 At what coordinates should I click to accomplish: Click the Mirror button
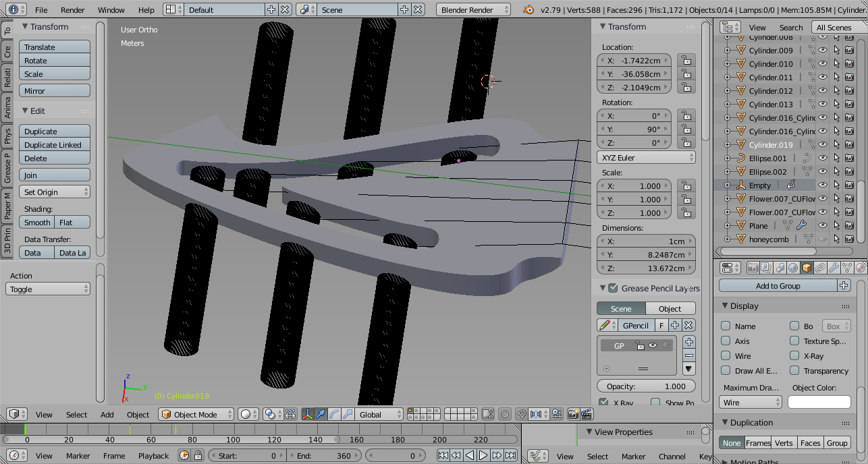[x=55, y=90]
